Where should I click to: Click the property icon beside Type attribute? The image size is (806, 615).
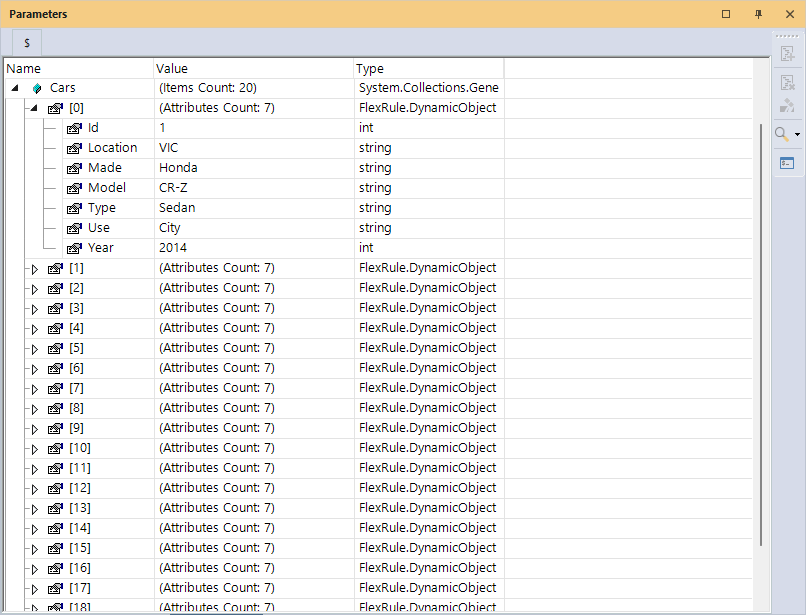point(75,208)
